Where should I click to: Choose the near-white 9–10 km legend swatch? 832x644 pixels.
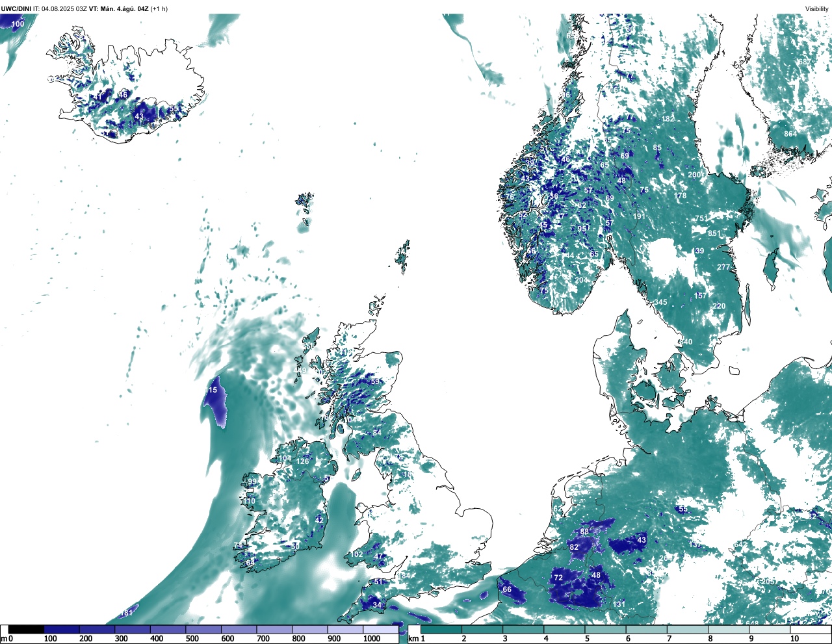pos(770,629)
